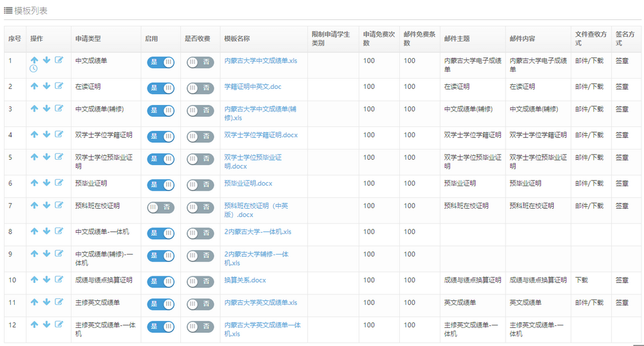Viewport: 644px width, 346px height.
Task: Open 2内蒙古大学-一体机.xls link
Action: (258, 232)
